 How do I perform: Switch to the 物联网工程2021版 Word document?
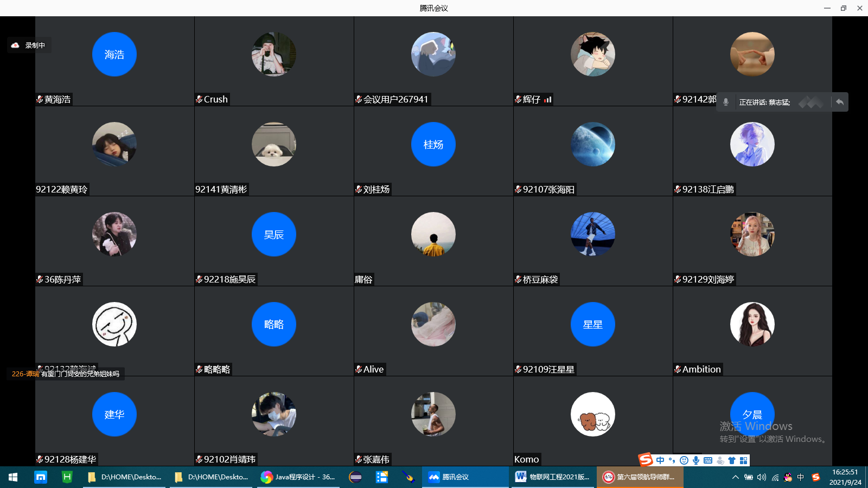[552, 477]
